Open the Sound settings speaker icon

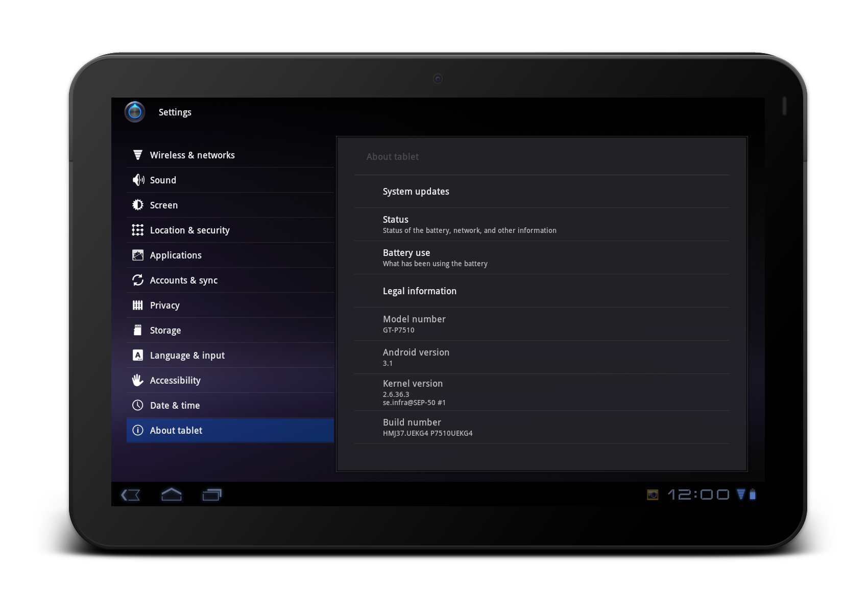(138, 180)
